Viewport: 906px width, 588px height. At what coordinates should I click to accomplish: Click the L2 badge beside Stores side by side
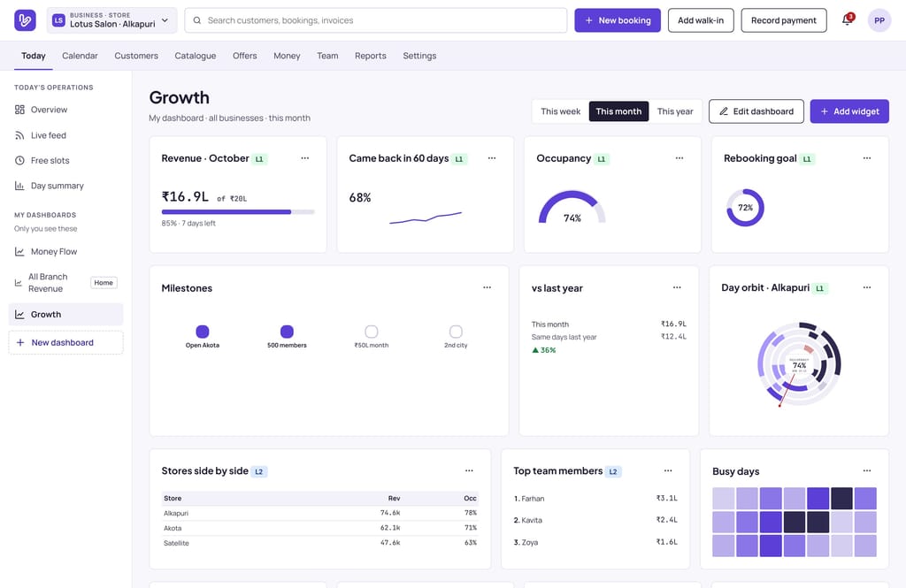(x=259, y=472)
